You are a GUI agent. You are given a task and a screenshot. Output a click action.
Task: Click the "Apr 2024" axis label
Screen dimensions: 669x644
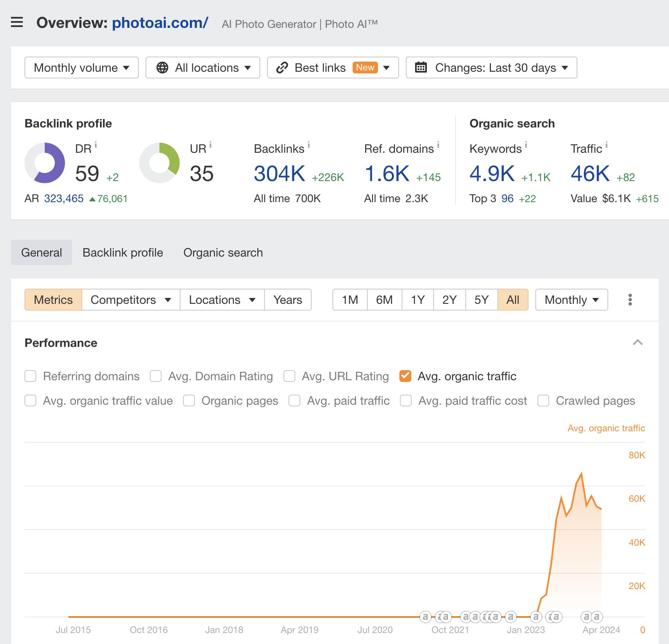click(x=601, y=630)
